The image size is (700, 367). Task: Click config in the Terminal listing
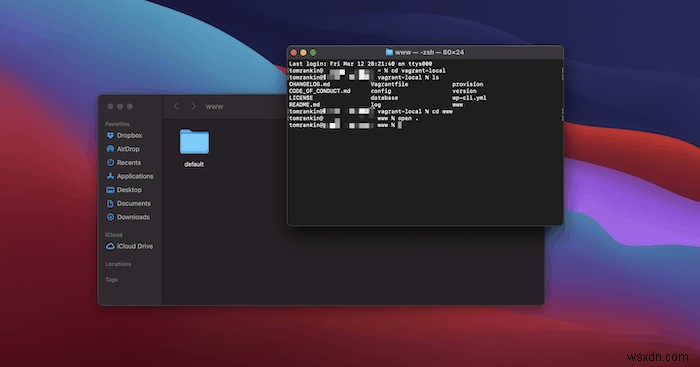(381, 91)
